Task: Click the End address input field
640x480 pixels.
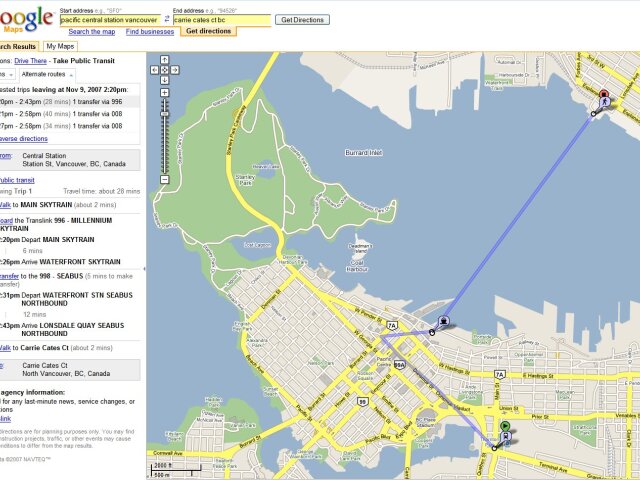Action: (222, 20)
